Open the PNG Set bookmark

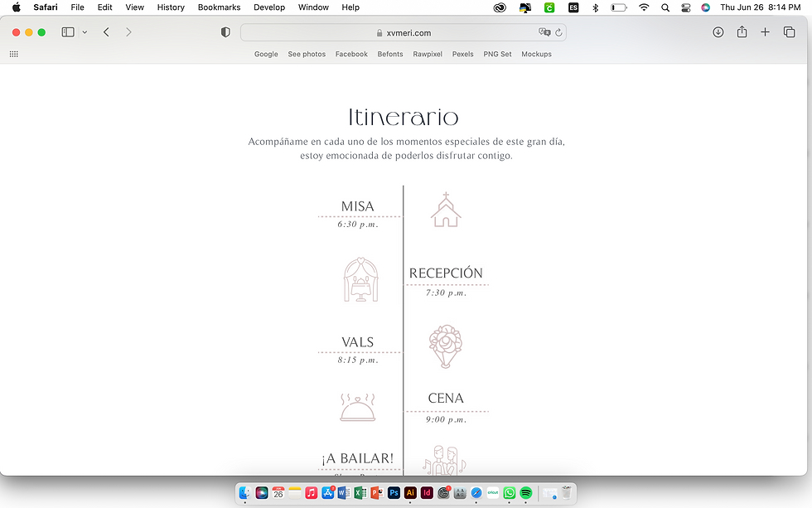pyautogui.click(x=498, y=54)
